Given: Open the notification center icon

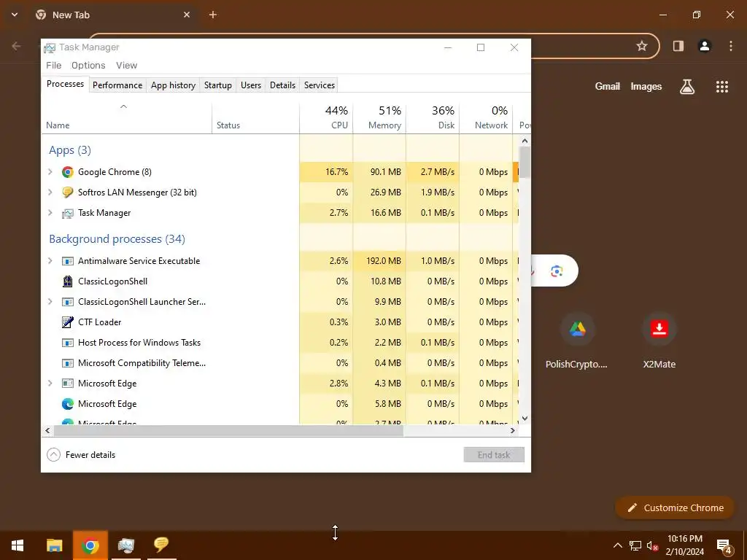Looking at the screenshot, I should point(724,545).
